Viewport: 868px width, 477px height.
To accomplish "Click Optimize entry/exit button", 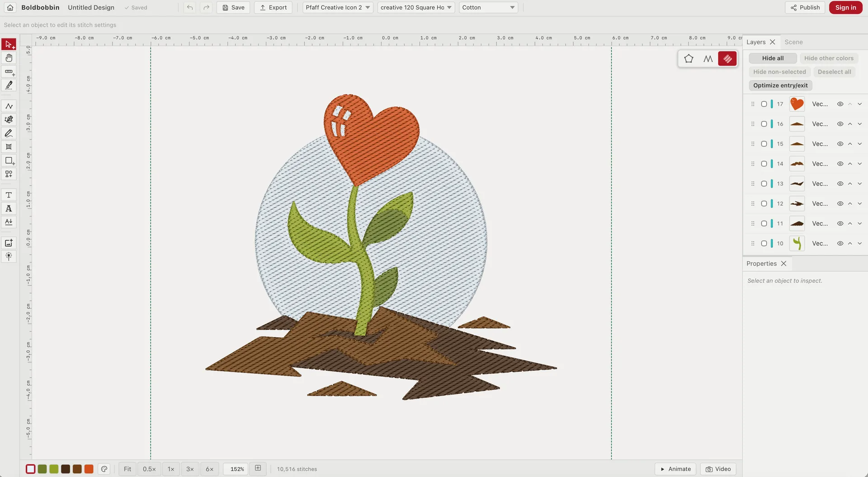I will tap(780, 85).
